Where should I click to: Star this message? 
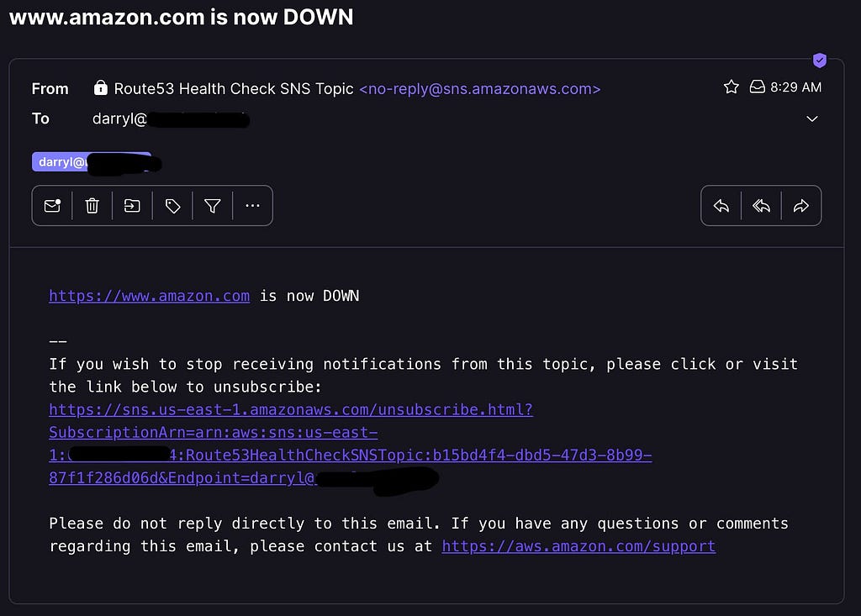pyautogui.click(x=731, y=87)
